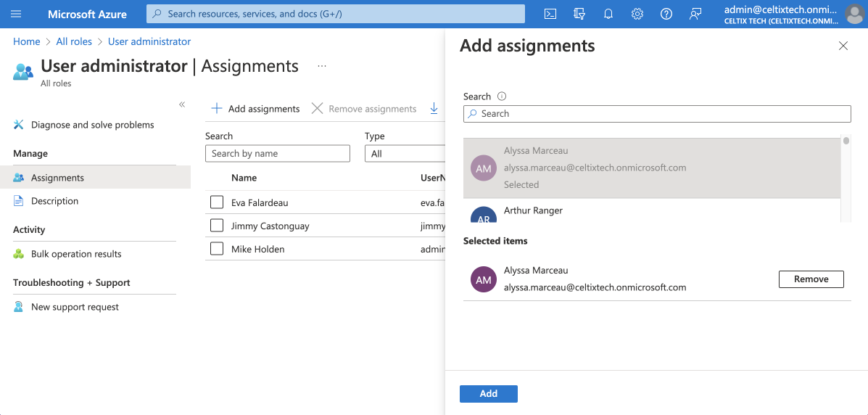Screen dimensions: 868x415
Task: Launch Cloud Shell from top bar
Action: [550, 14]
